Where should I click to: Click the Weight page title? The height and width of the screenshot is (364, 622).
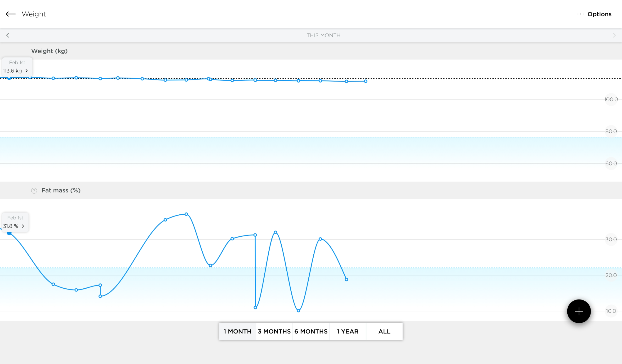(x=34, y=14)
